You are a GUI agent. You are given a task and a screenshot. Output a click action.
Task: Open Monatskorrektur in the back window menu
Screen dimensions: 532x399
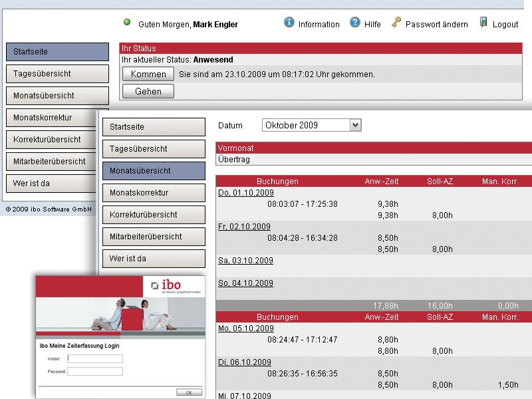[x=51, y=118]
